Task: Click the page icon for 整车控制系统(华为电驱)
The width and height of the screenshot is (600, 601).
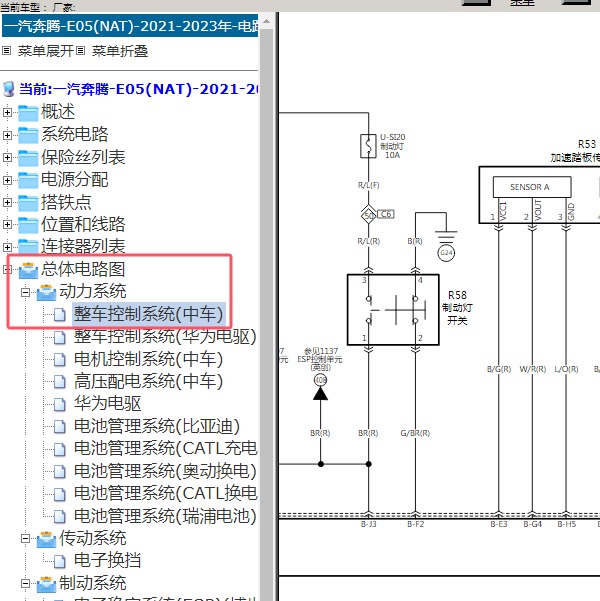Action: pos(59,337)
